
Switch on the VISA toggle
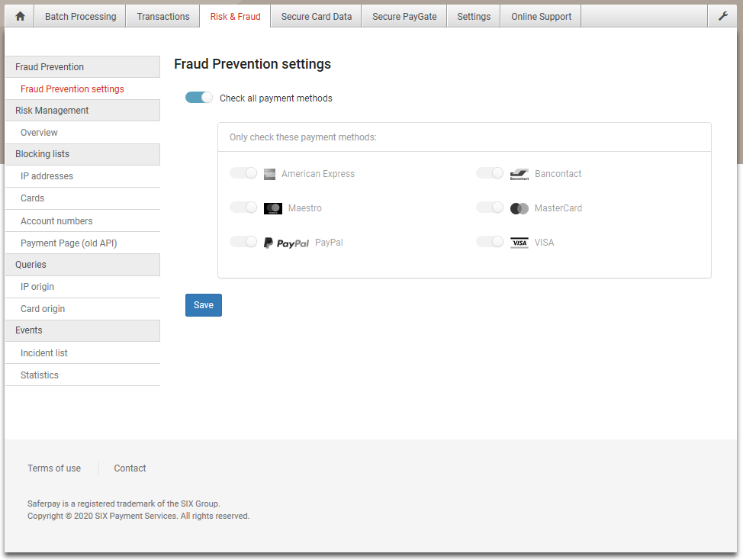pos(490,242)
